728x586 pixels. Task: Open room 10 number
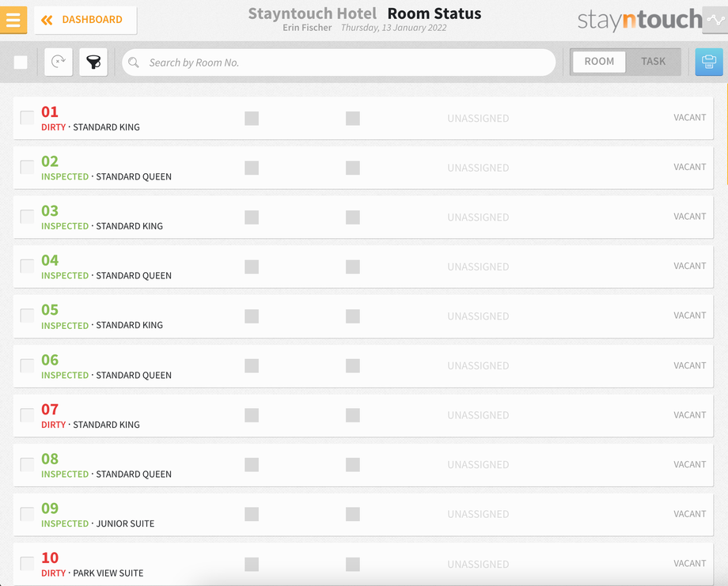[50, 558]
